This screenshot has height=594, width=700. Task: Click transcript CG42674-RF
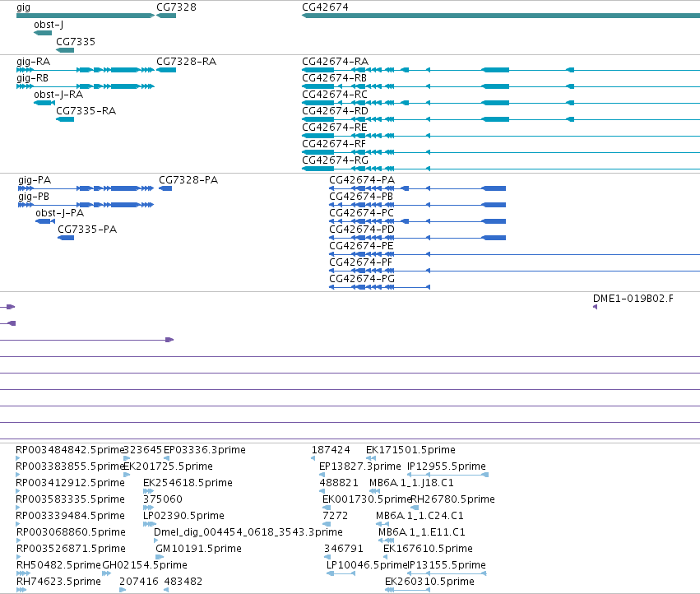pyautogui.click(x=334, y=144)
